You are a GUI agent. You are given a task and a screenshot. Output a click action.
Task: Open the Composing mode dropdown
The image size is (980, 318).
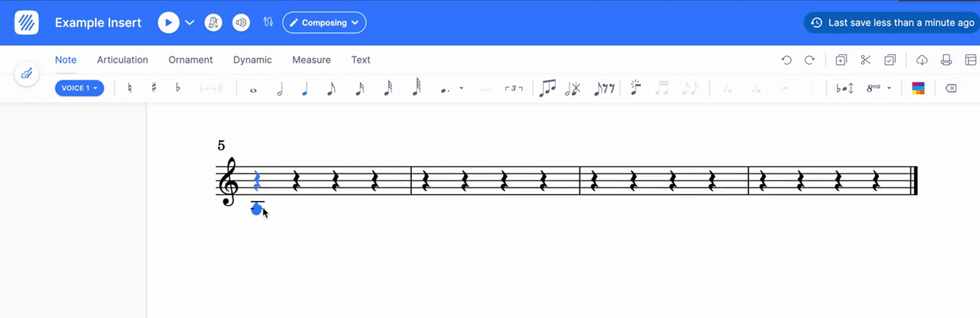pyautogui.click(x=324, y=23)
